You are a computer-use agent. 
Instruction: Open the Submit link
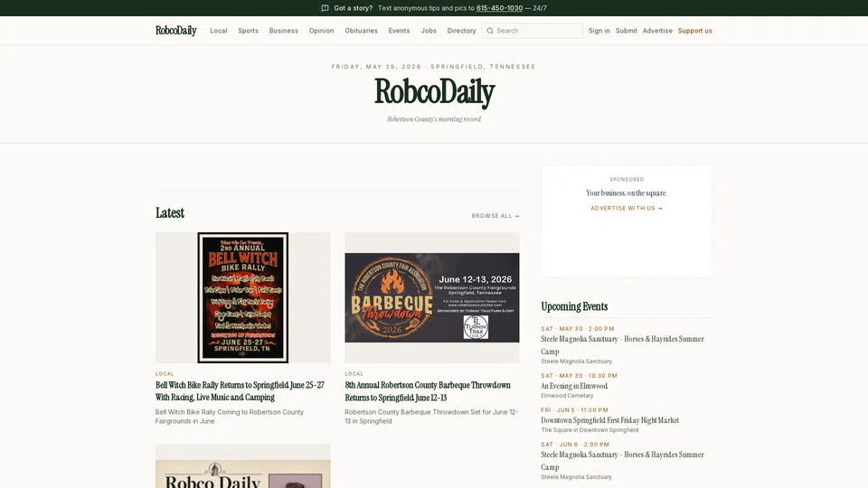[626, 31]
